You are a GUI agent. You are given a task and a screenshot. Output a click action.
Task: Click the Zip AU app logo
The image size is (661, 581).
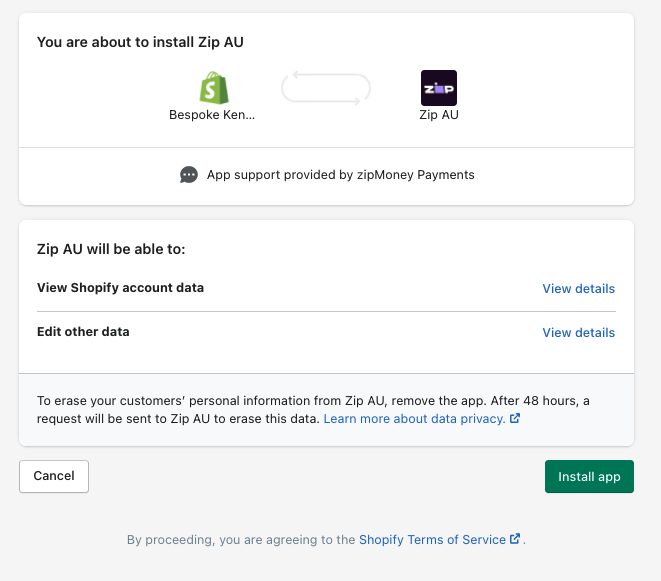[439, 88]
